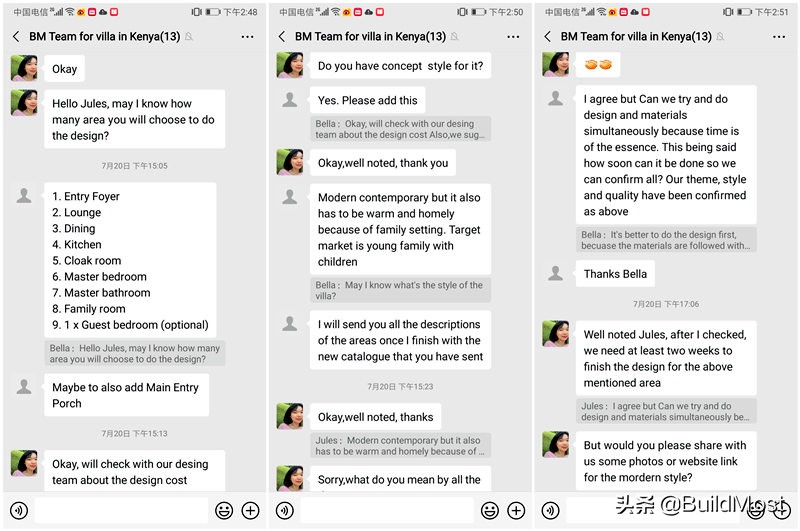Tap the gray avatar beside "Yes. Please add this"

tap(290, 100)
